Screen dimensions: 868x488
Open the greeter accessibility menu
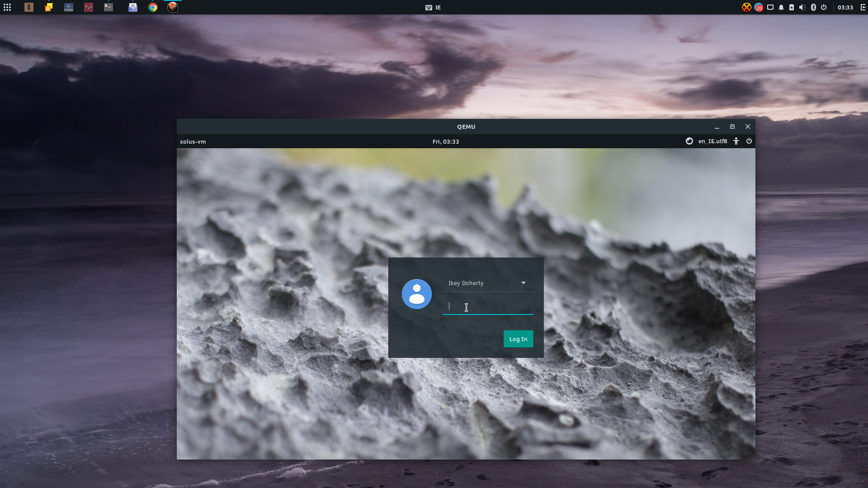(736, 141)
